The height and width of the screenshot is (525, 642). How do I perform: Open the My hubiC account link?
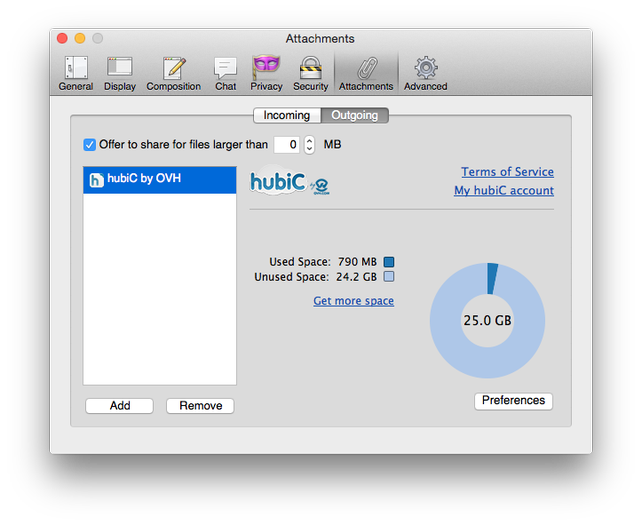(x=504, y=190)
